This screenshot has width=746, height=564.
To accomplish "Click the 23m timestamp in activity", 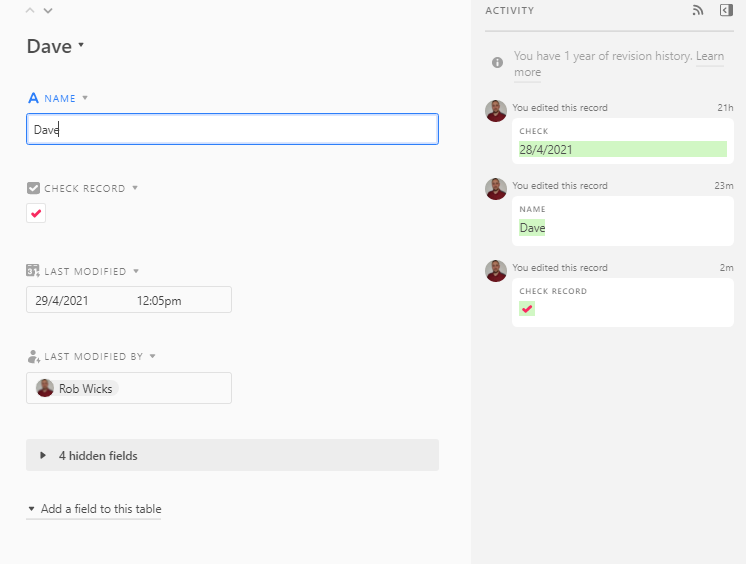I will point(724,186).
